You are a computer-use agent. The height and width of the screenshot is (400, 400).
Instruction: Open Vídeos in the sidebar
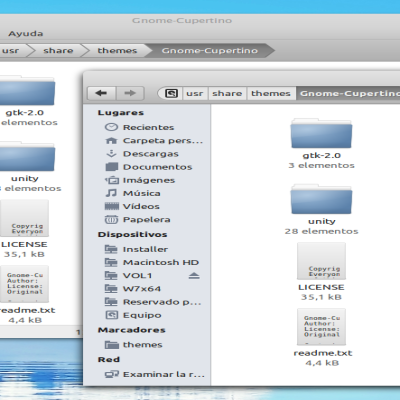pos(141,206)
